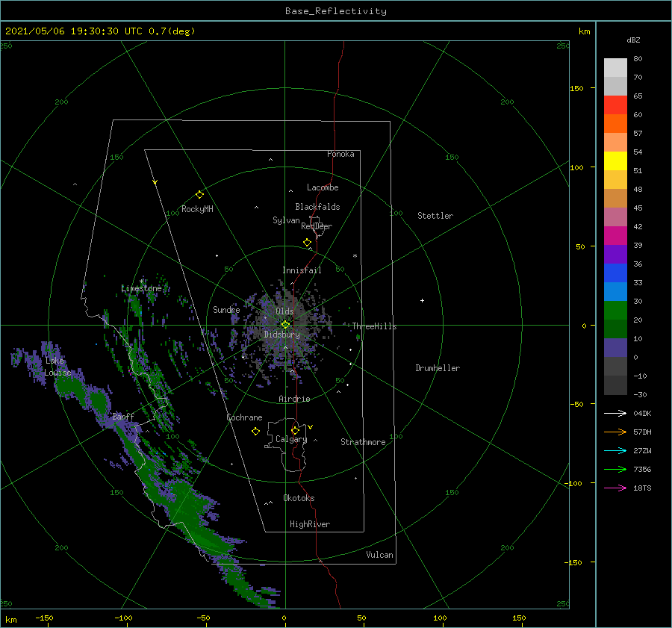Click the yellow diamond marker near RockyMH

pyautogui.click(x=199, y=195)
